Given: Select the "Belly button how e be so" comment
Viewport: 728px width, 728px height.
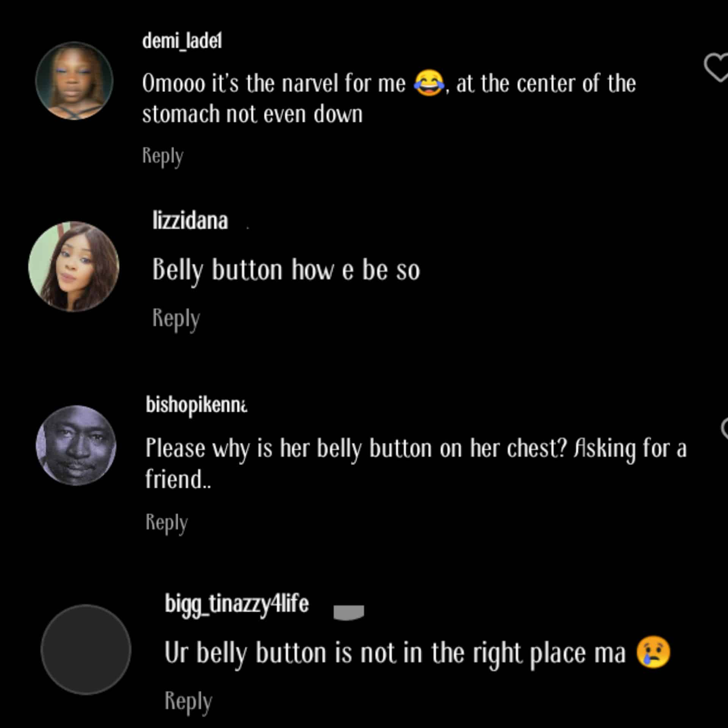Looking at the screenshot, I should pyautogui.click(x=286, y=270).
